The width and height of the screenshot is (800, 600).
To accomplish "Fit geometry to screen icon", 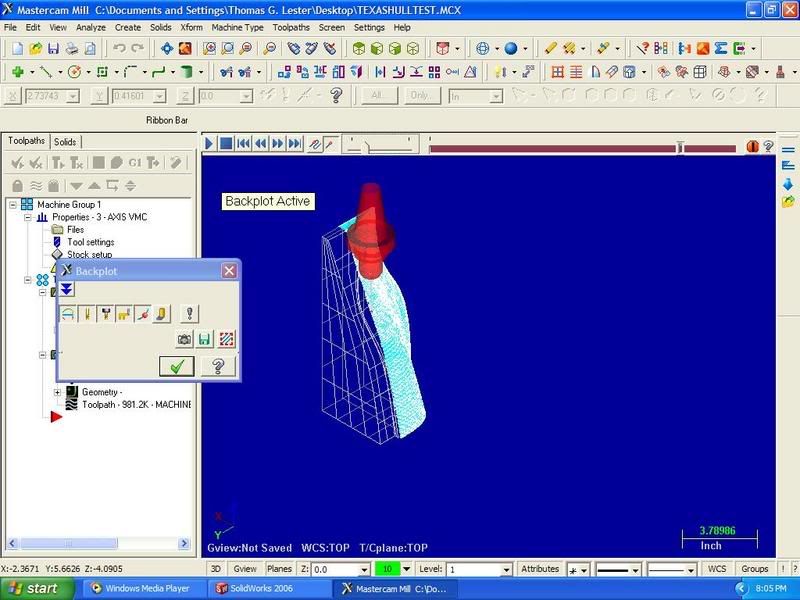I will tap(167, 48).
